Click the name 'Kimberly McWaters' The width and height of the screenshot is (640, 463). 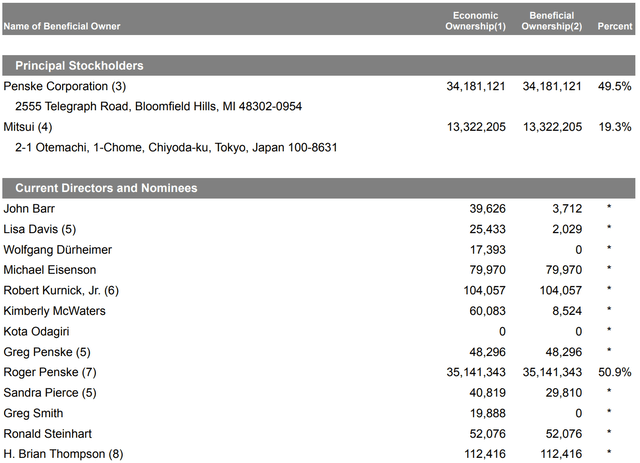54,311
